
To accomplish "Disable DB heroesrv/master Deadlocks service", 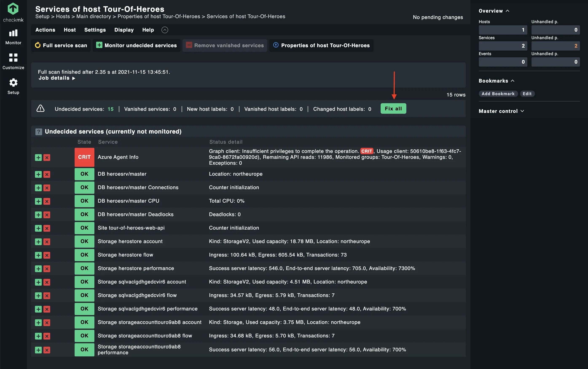I will pyautogui.click(x=47, y=215).
